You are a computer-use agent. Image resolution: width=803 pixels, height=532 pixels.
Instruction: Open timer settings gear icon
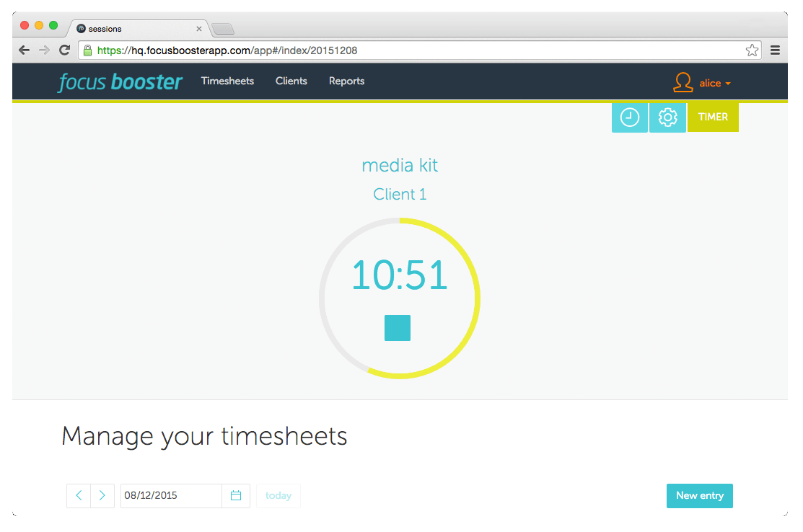point(667,118)
